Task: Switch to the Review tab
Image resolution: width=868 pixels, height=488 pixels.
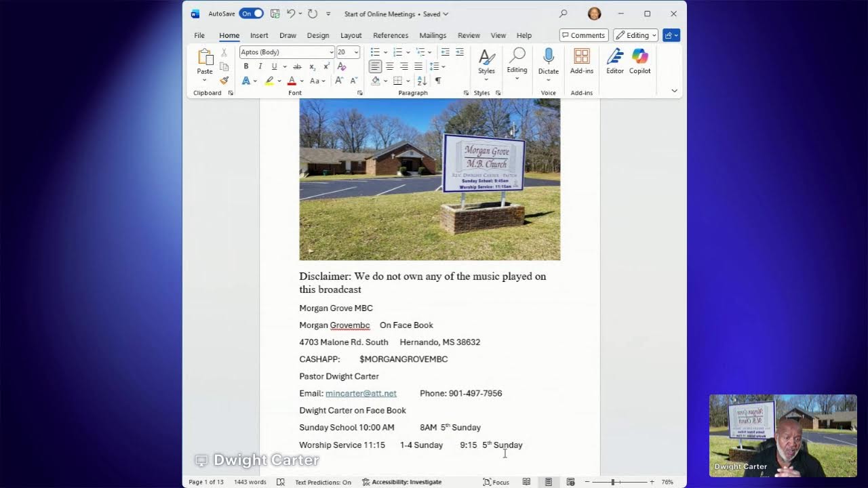Action: point(469,35)
